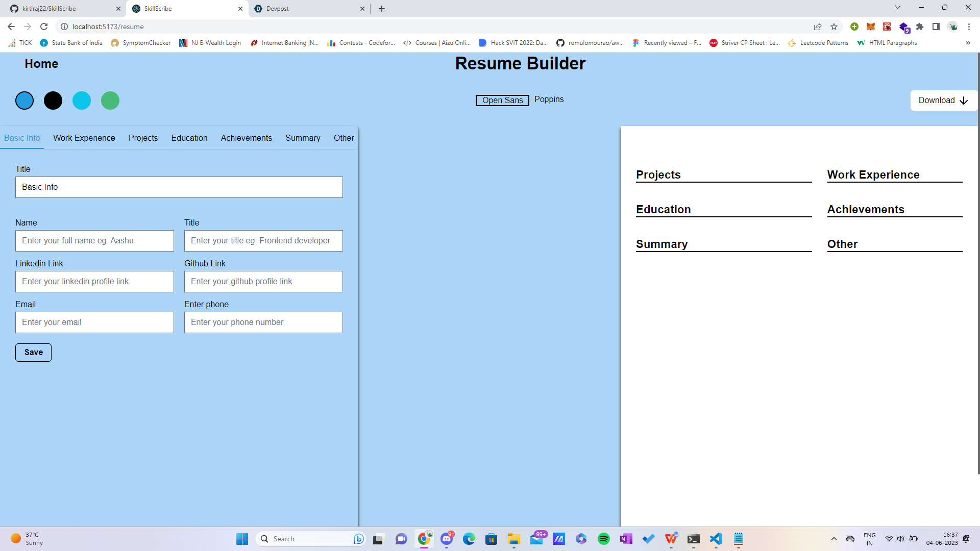This screenshot has width=980, height=551.
Task: Pick the green theme color circle
Action: pyautogui.click(x=110, y=101)
